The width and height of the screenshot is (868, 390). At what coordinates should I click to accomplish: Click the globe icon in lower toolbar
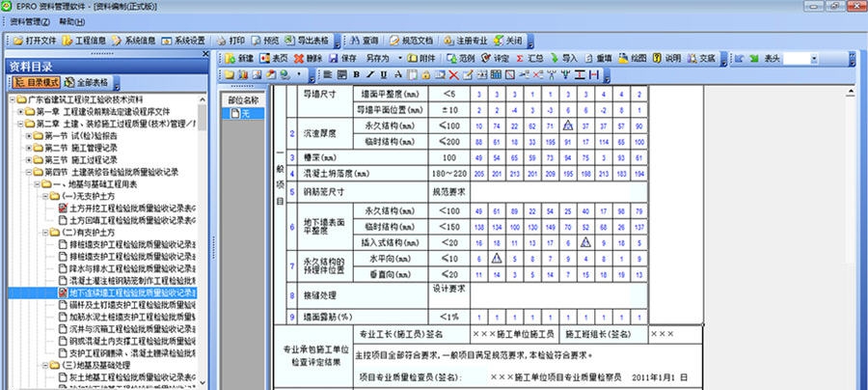[x=285, y=74]
